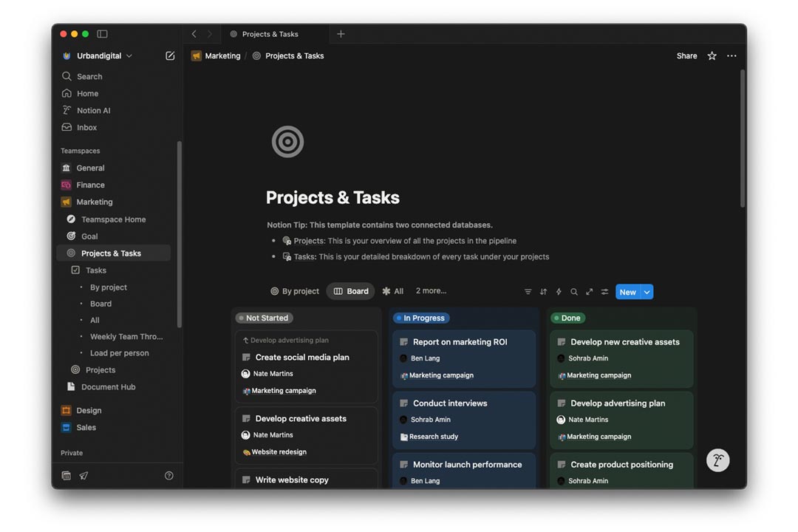
Task: Click the In Progress status label
Action: (423, 318)
